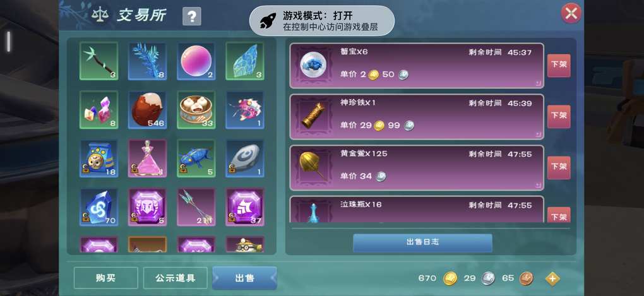
Task: Select the pink bubble orb item
Action: (196, 61)
